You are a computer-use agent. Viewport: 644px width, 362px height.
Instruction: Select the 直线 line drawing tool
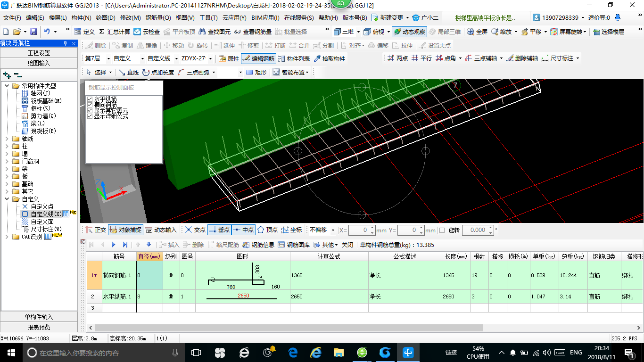pos(128,72)
